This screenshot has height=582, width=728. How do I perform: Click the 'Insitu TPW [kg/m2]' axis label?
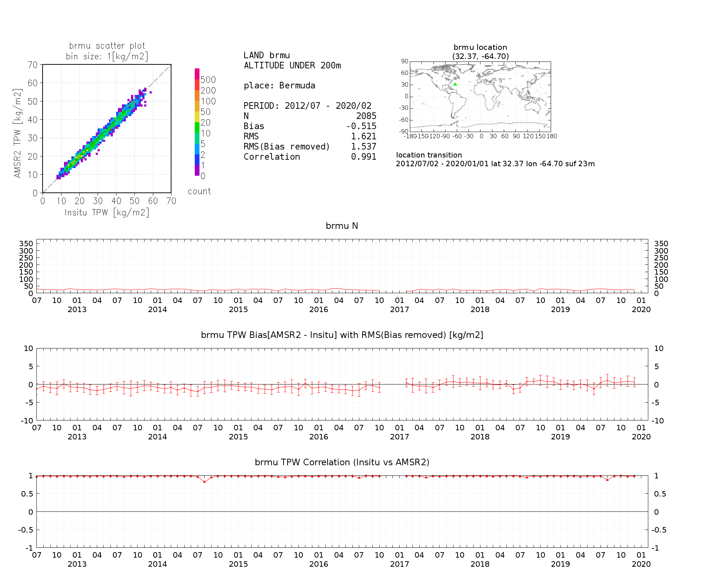point(107,212)
